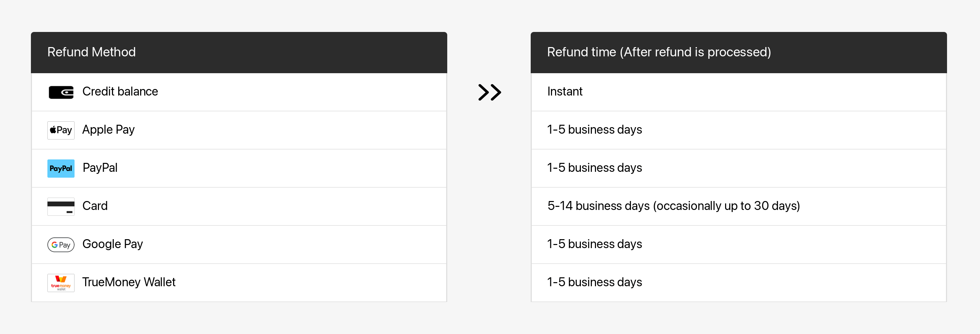980x334 pixels.
Task: Click the Refund time table header
Action: click(x=658, y=52)
